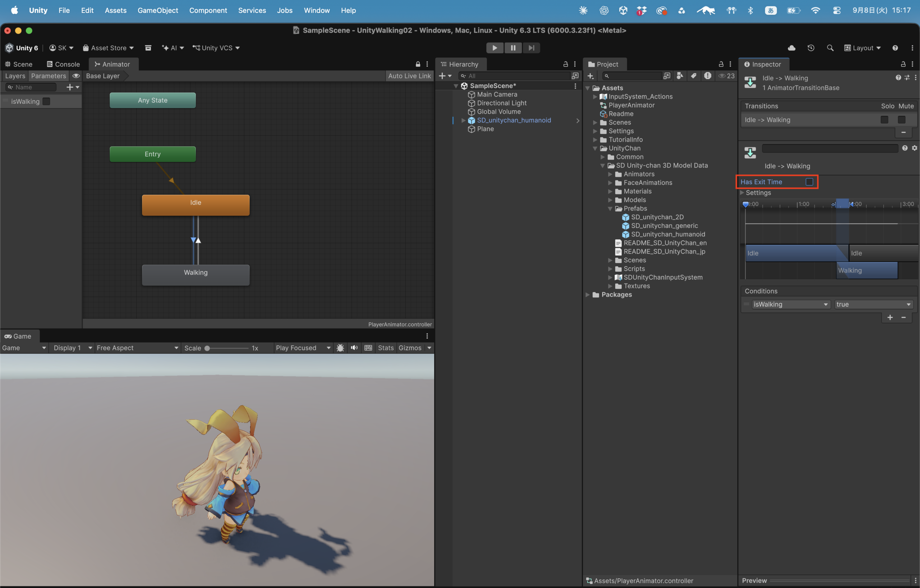Click the Search by Label tag icon in Project
The image size is (920, 588).
[x=694, y=75]
